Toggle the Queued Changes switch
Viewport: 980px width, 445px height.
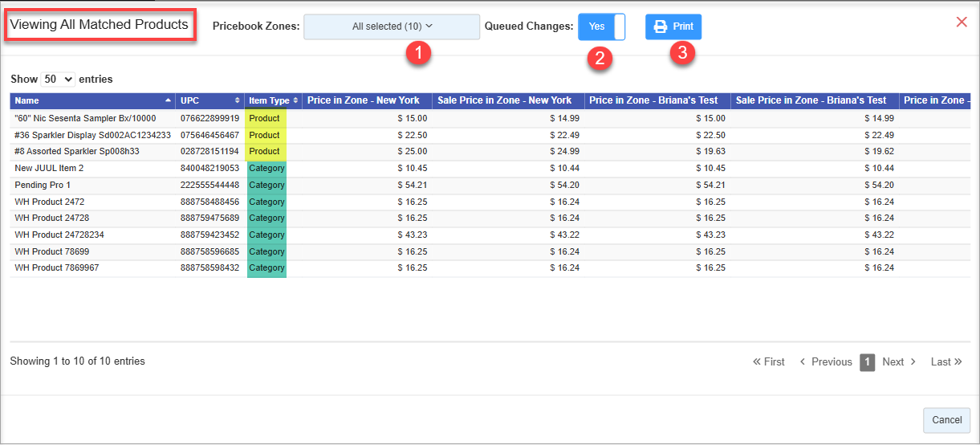tap(602, 27)
